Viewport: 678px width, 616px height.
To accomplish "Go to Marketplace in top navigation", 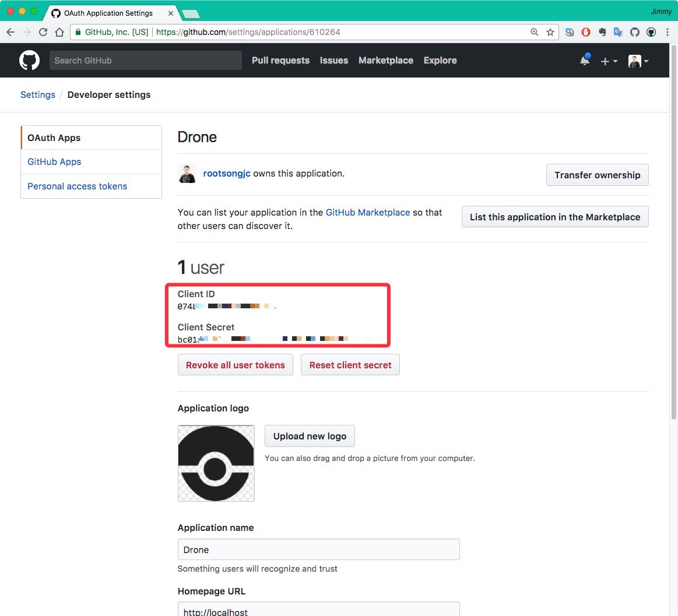I will point(385,61).
